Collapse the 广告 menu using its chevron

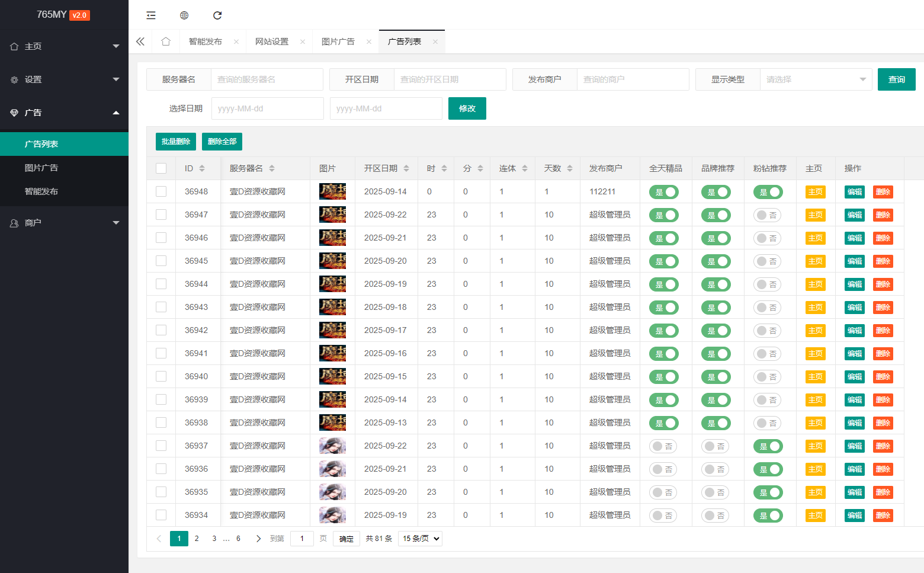pos(116,112)
